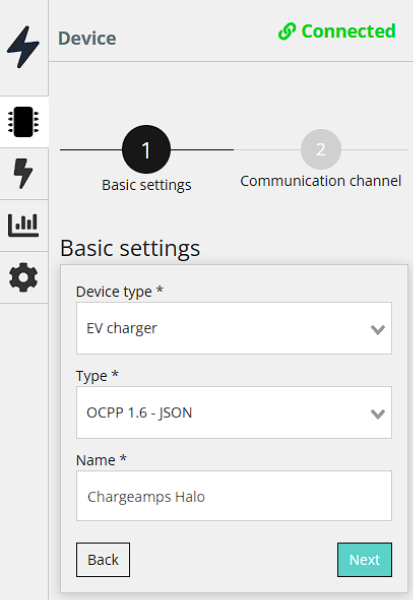Screen dimensions: 414x600
Task: Open the small lightning bolt sidebar icon
Action: coord(23,173)
